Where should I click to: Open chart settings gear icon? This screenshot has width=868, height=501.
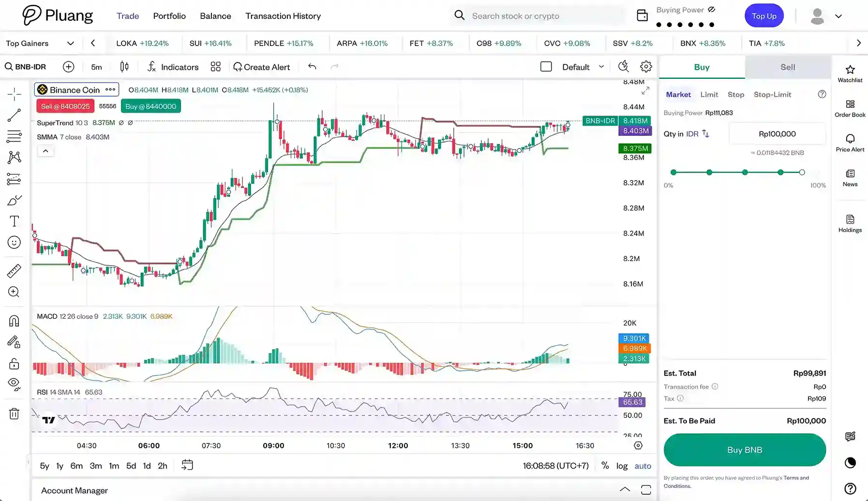[x=646, y=66]
